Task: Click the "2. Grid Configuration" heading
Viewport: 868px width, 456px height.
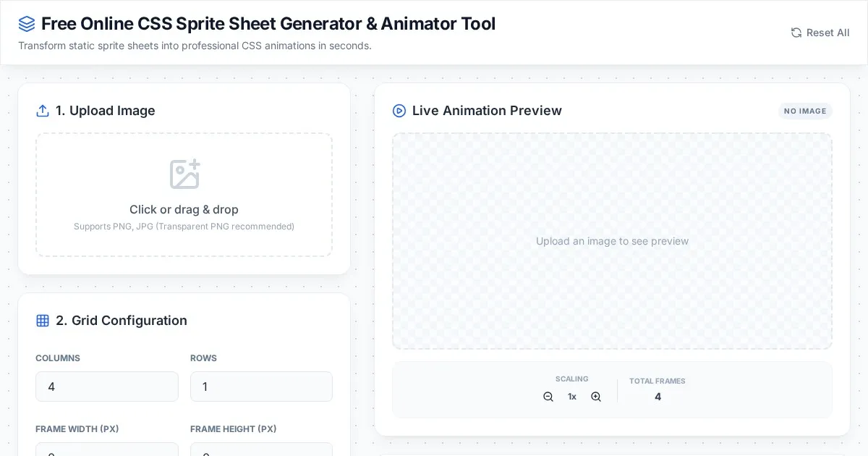Action: tap(122, 321)
